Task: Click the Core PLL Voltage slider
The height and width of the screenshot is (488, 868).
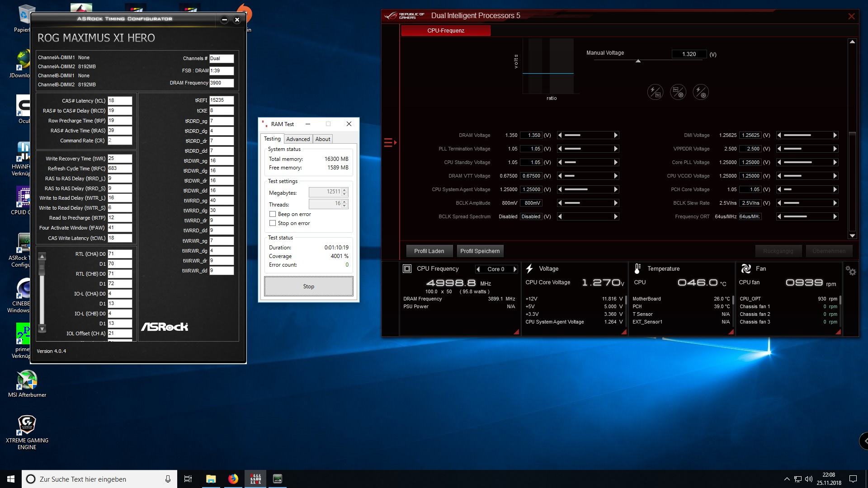Action: 807,162
